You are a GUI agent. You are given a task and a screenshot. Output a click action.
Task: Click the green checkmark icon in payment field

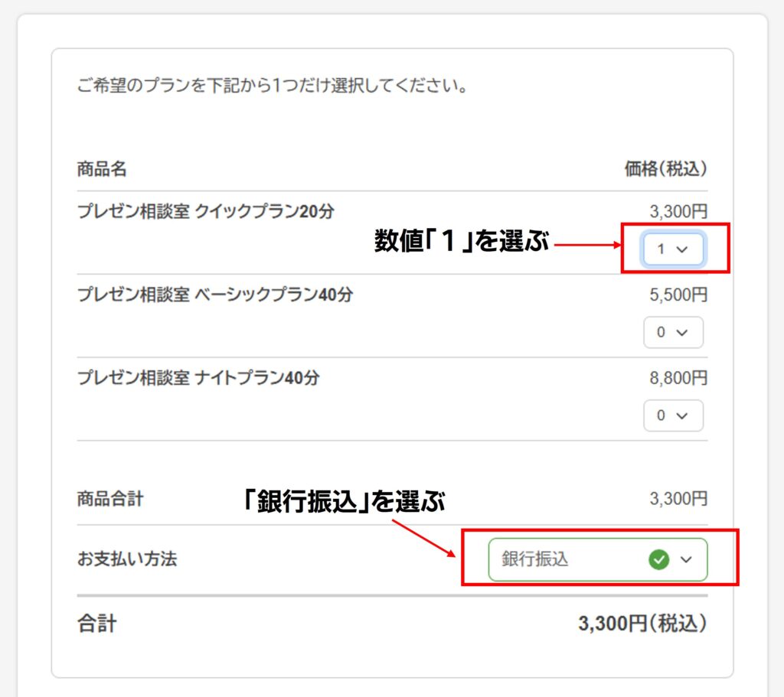(658, 560)
